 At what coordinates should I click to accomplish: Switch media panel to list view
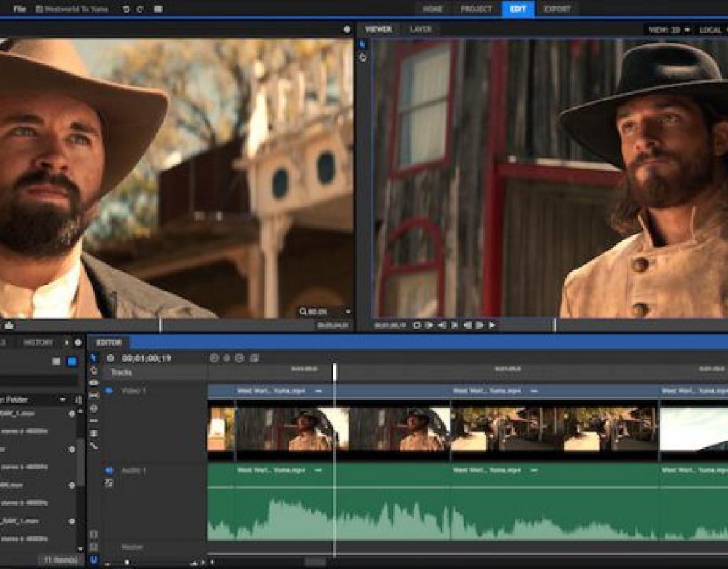[56, 361]
